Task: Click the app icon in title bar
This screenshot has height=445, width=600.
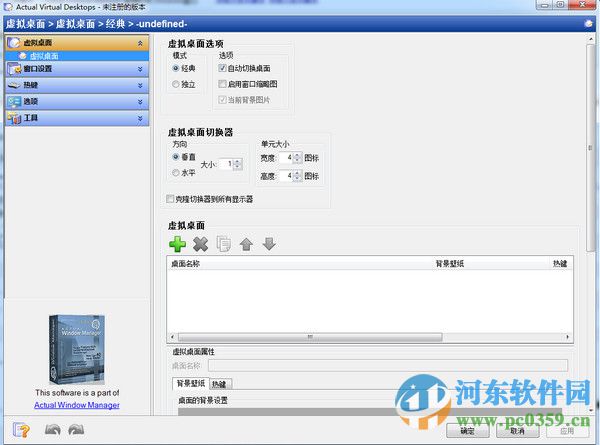Action: point(8,7)
